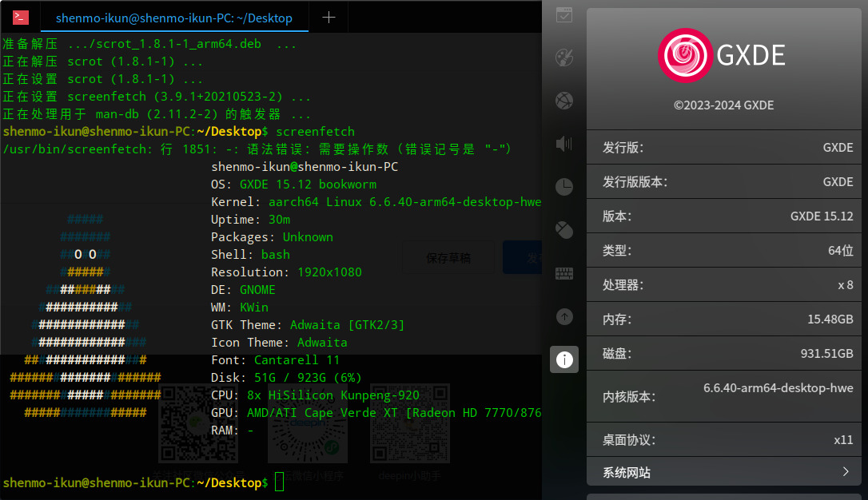
Task: Open the Personalization palette icon
Action: coord(564,58)
